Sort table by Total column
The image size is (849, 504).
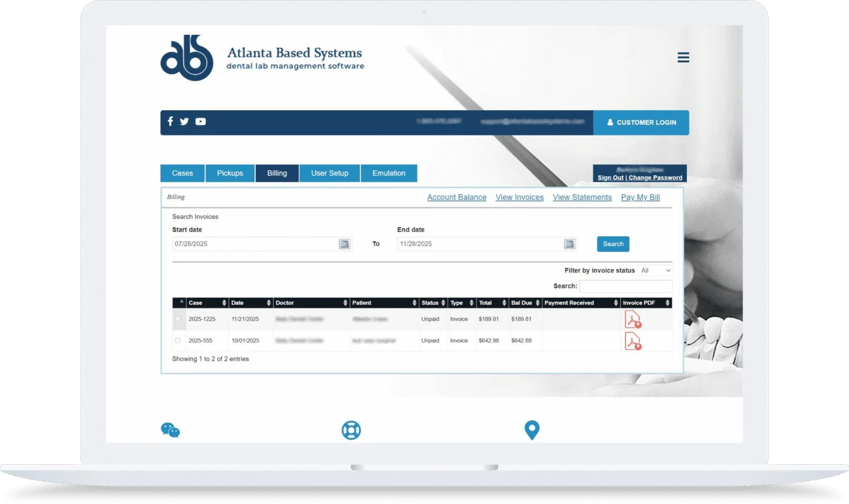point(492,303)
